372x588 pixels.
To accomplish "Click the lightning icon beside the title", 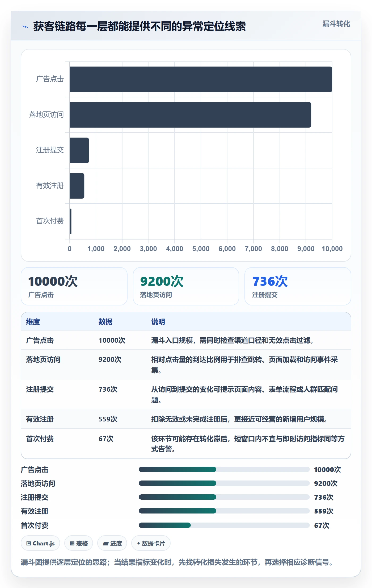I will click(x=25, y=27).
